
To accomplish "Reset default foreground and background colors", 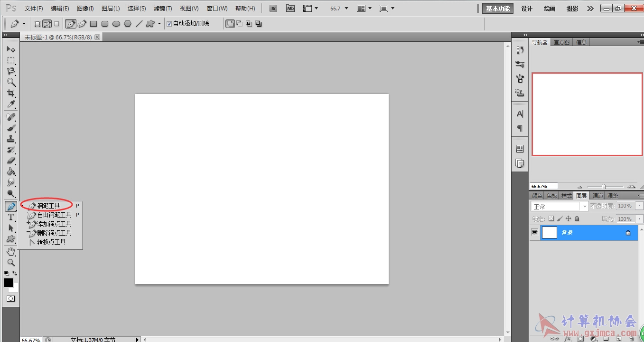I will click(6, 273).
